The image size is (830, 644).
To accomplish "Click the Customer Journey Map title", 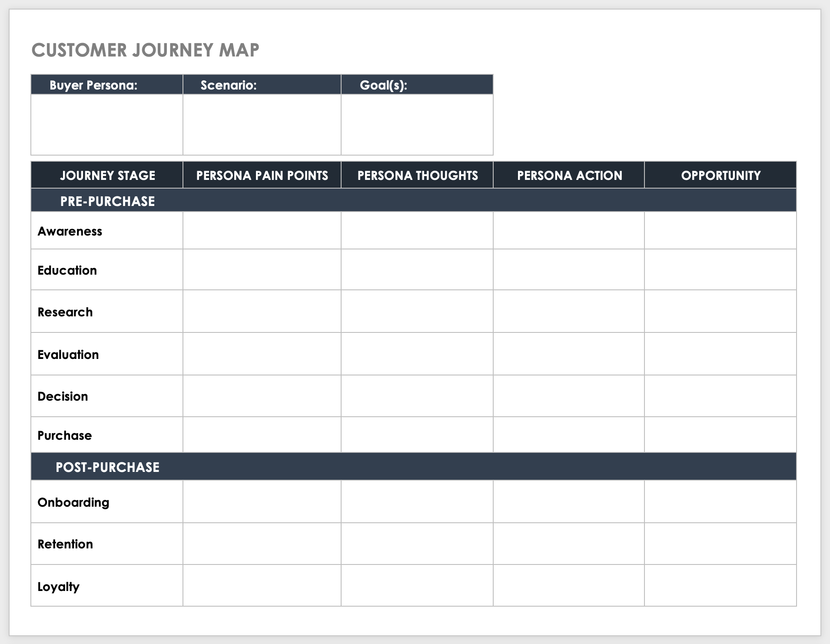I will click(145, 50).
